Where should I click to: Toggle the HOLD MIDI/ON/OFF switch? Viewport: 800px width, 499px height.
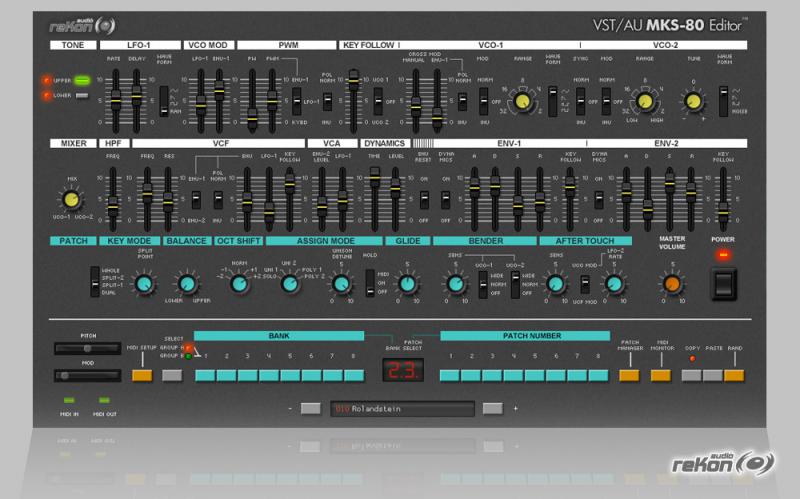coord(370,283)
